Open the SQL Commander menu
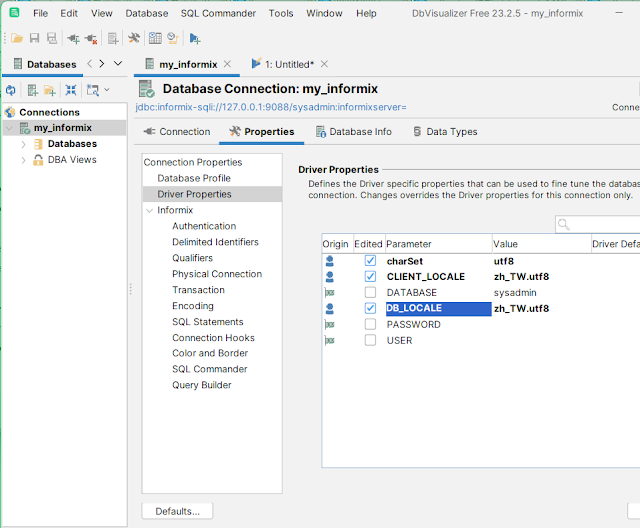 coord(218,13)
